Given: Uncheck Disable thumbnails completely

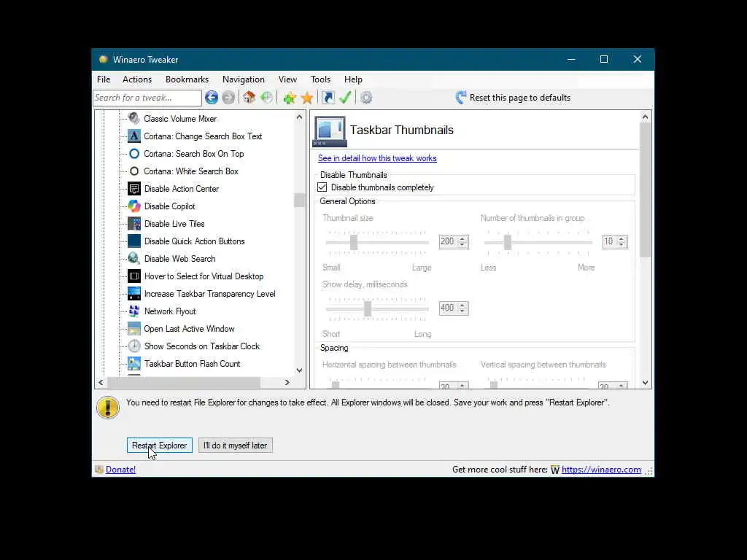Looking at the screenshot, I should pyautogui.click(x=322, y=187).
